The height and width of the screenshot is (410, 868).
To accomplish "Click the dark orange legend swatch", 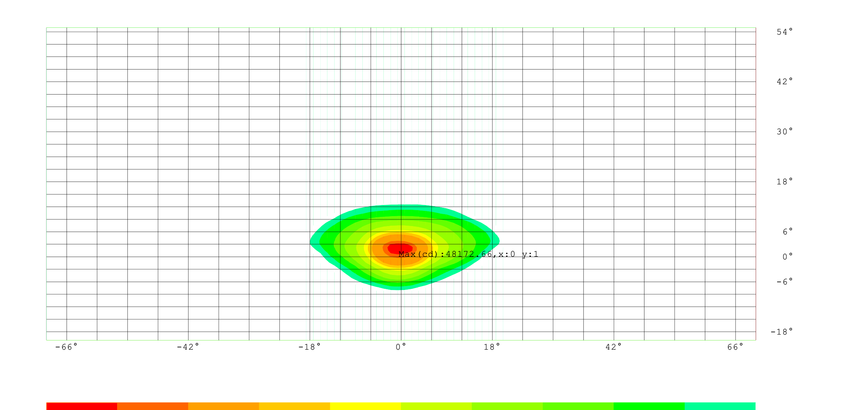I will click(x=152, y=406).
